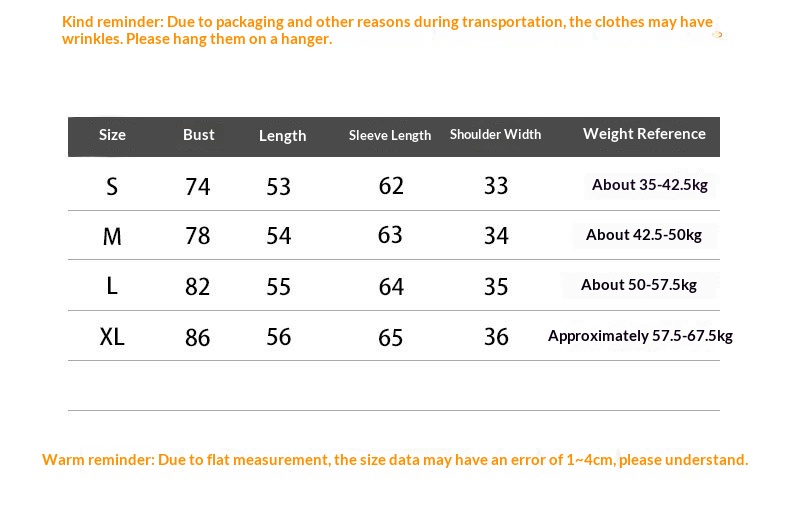Click the shoulder width value 33
This screenshot has height=531, width=790.
[496, 186]
